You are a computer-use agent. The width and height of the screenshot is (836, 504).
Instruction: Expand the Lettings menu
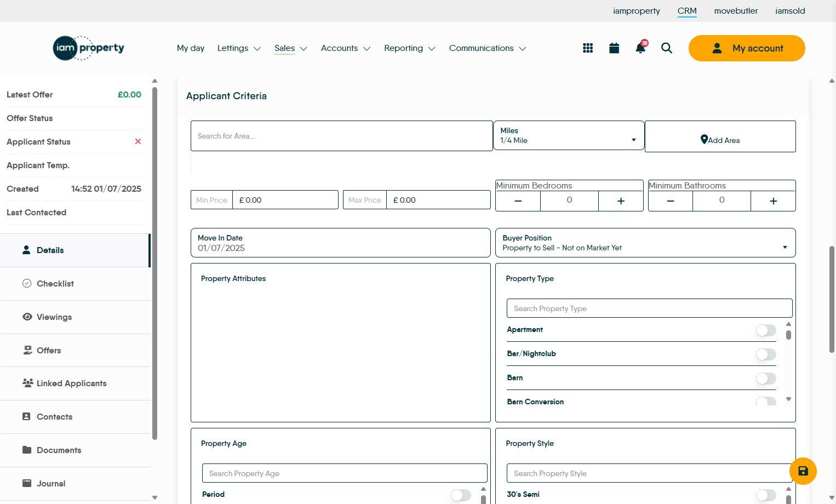click(239, 48)
